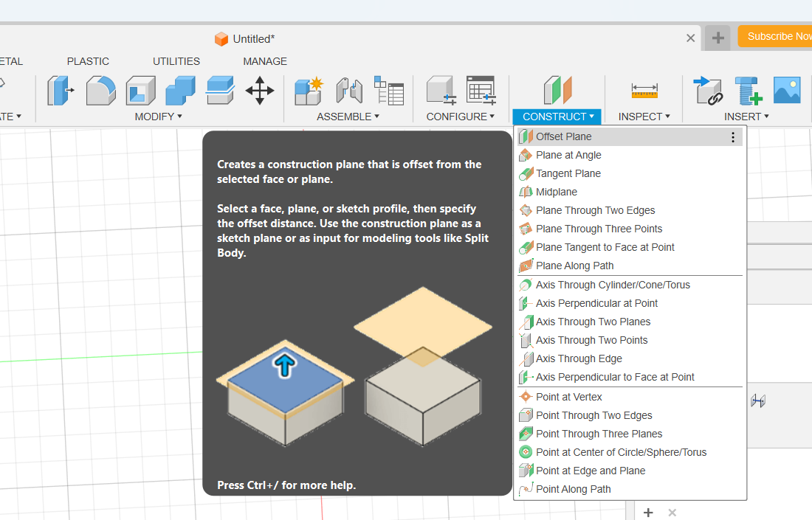Screen dimensions: 812x520
Task: Switch to the UTILITIES tab
Action: point(176,61)
